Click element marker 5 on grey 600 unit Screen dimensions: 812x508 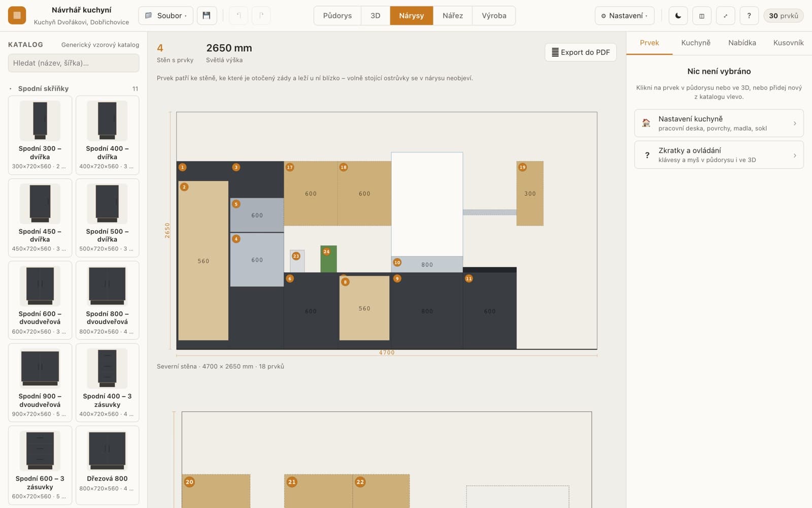click(x=236, y=204)
